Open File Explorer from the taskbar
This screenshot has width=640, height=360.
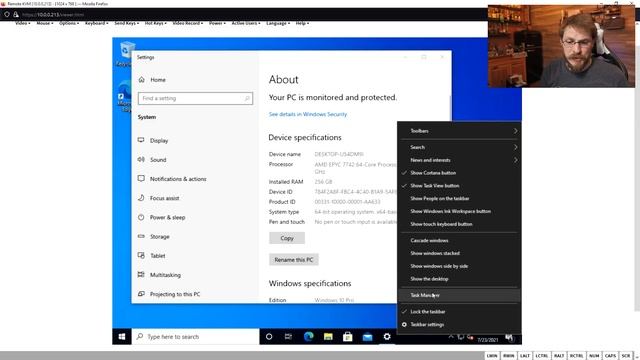point(328,337)
